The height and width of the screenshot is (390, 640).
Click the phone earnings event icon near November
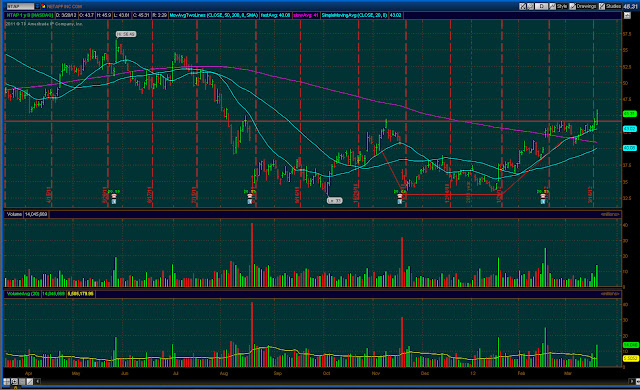[400, 196]
